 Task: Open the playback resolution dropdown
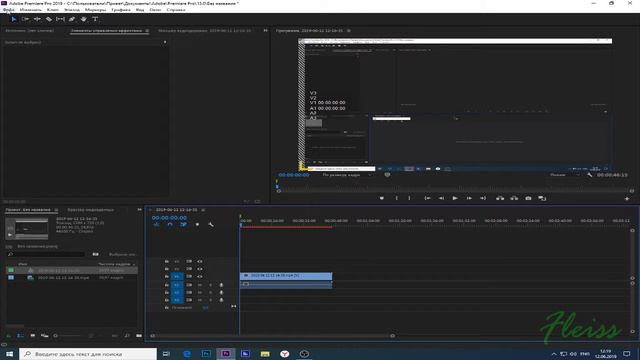[x=564, y=175]
